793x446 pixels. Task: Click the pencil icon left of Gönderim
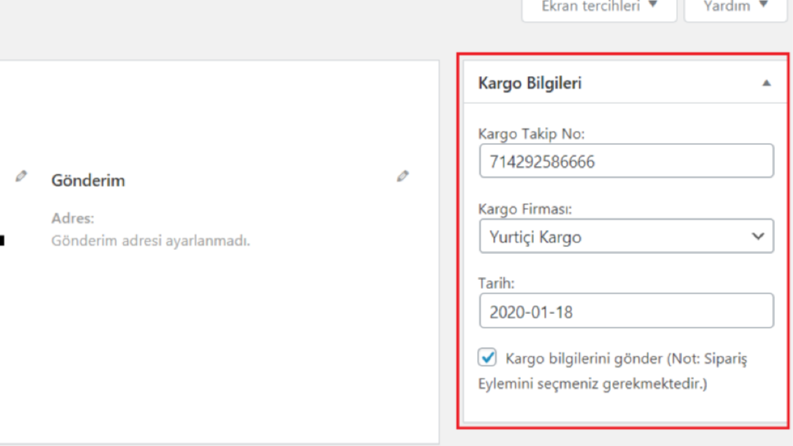[21, 176]
